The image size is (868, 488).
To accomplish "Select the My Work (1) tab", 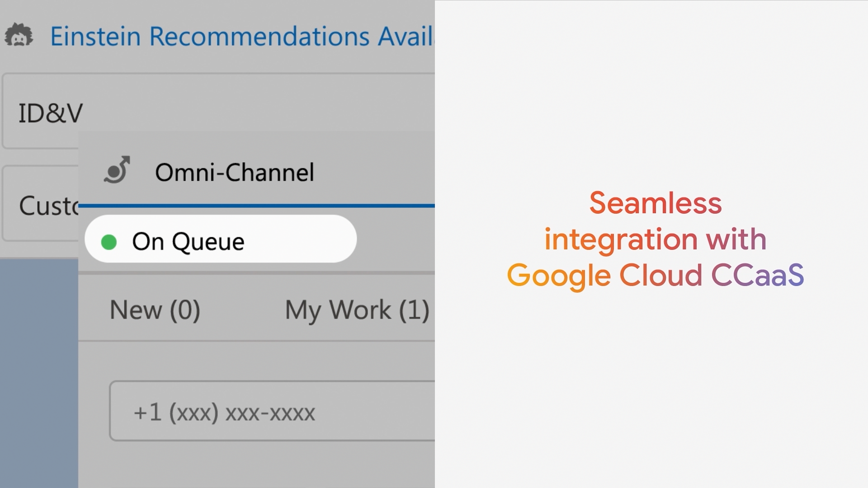I will coord(357,310).
